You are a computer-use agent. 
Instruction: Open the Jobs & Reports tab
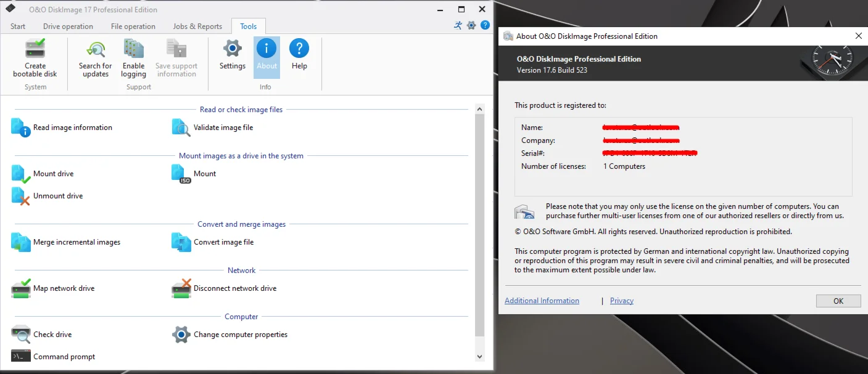pyautogui.click(x=197, y=26)
